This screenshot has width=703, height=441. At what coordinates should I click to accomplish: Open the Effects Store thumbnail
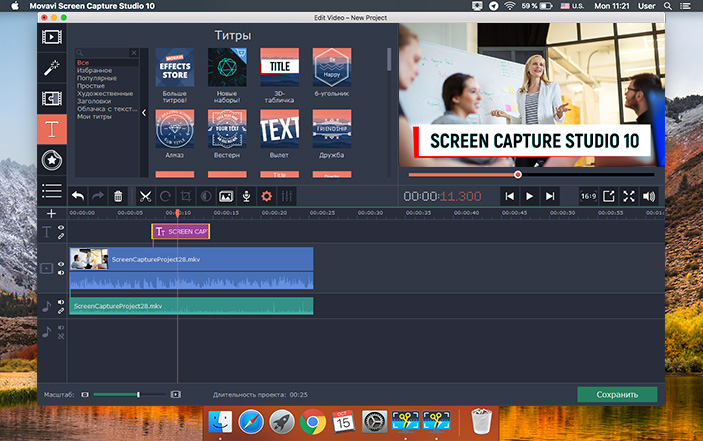tap(174, 67)
